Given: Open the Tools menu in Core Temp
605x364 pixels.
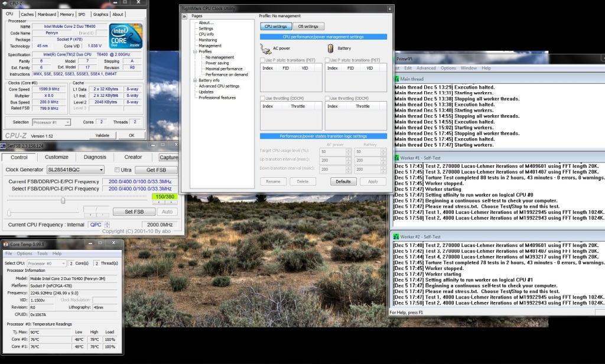Looking at the screenshot, I should click(x=43, y=253).
